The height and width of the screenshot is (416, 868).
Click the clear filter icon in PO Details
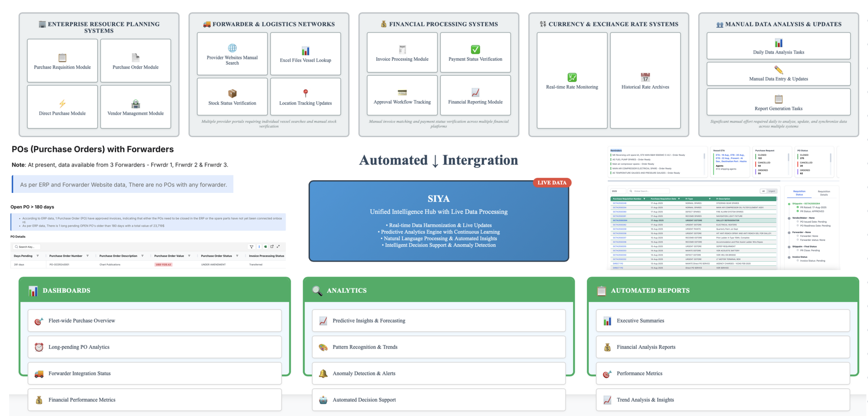click(x=251, y=247)
